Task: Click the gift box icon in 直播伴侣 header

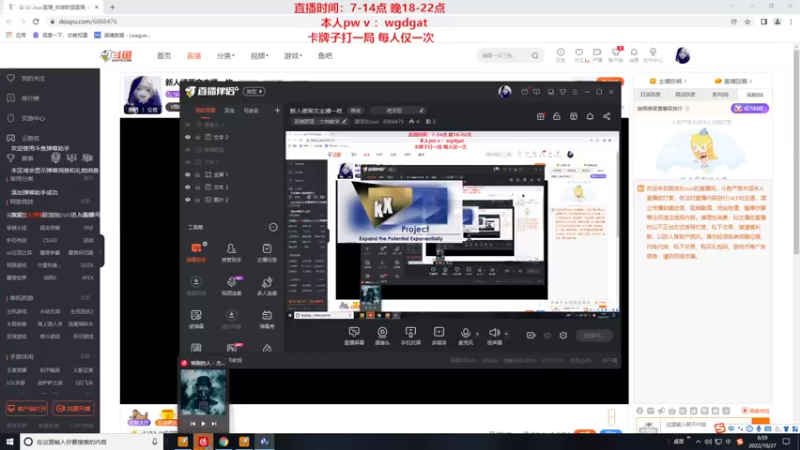Action: [x=540, y=116]
